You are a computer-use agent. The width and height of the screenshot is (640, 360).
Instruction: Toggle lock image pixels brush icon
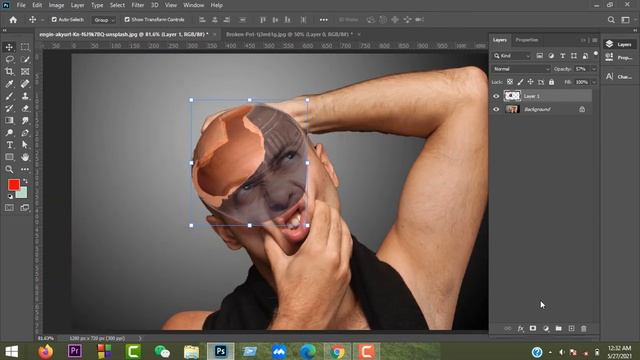[x=520, y=82]
